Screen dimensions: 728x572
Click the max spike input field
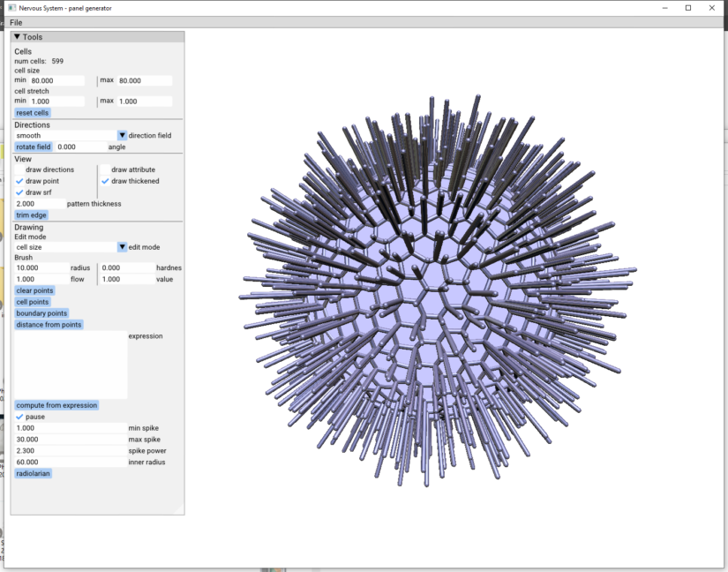69,440
